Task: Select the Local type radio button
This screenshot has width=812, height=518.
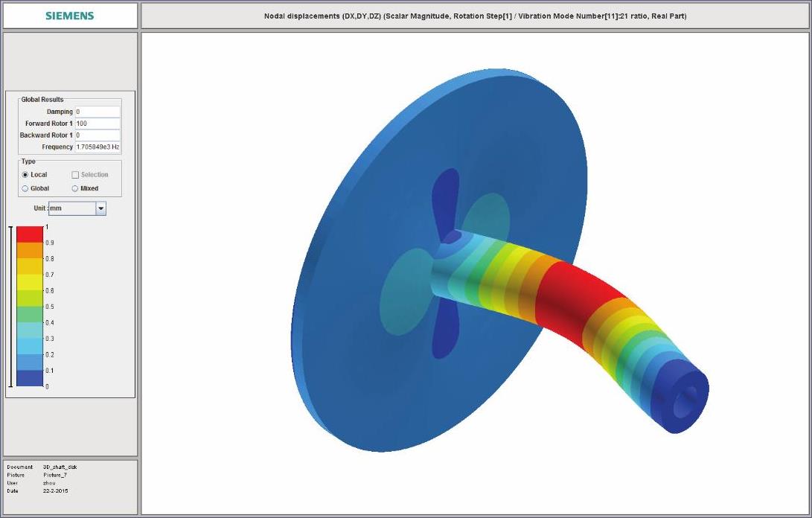Action: tap(25, 175)
